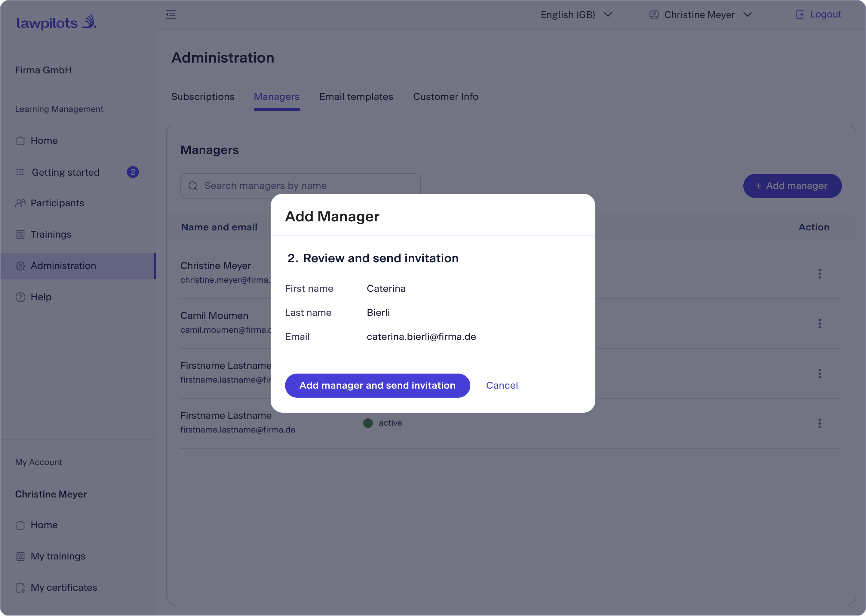This screenshot has height=616, width=866.
Task: Click the lawpilots logo
Action: (57, 22)
